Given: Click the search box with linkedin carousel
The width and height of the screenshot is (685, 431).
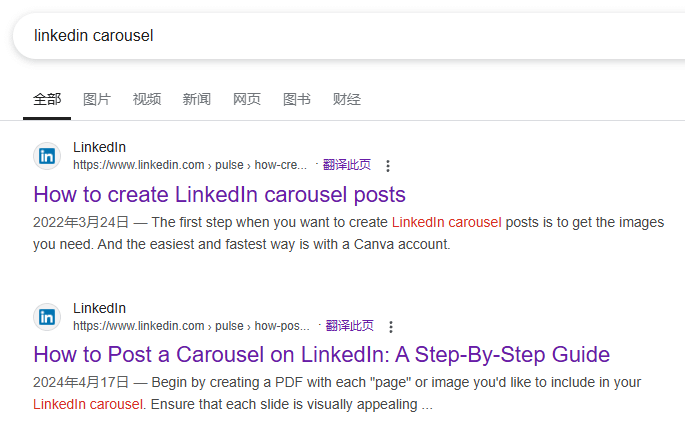Looking at the screenshot, I should (349, 36).
